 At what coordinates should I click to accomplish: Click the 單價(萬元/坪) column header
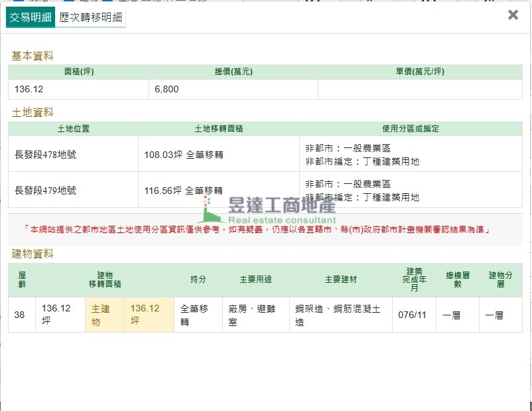[x=419, y=72]
